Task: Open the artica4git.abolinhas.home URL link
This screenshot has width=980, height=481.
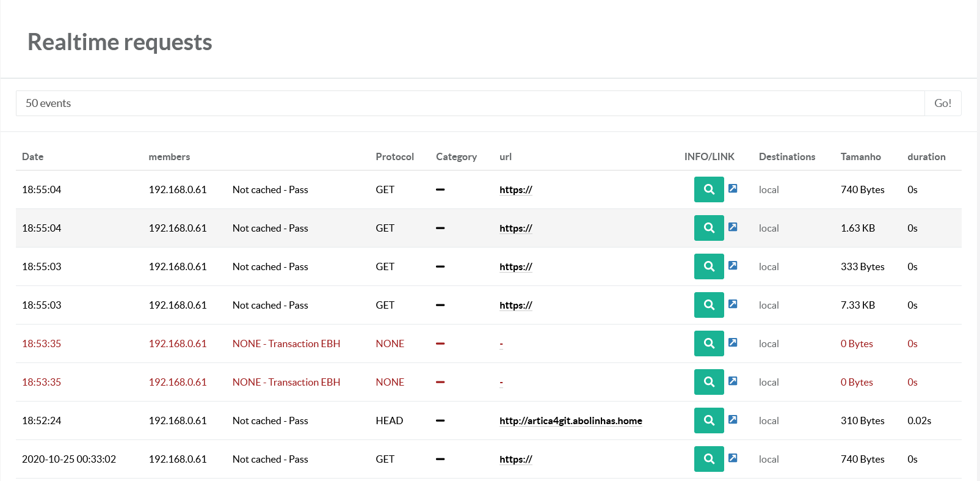Action: coord(571,420)
